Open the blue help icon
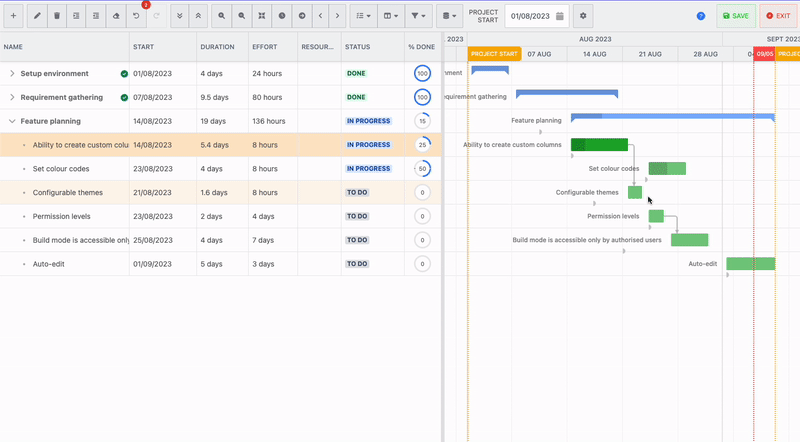This screenshot has width=800, height=442. [701, 16]
